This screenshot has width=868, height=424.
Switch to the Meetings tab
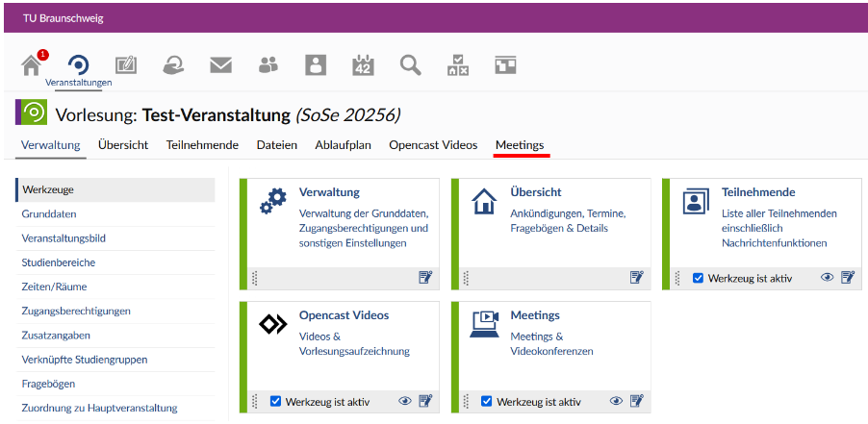tap(520, 145)
